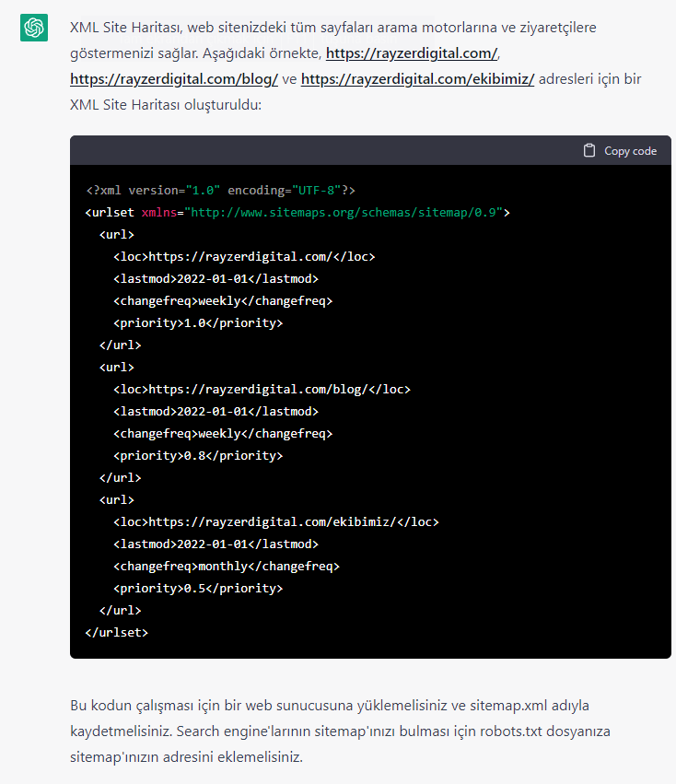This screenshot has width=676, height=784.
Task: Open the https://rayzerdigital.com/ekibimiz/ link in the paragraph
Action: [x=417, y=79]
